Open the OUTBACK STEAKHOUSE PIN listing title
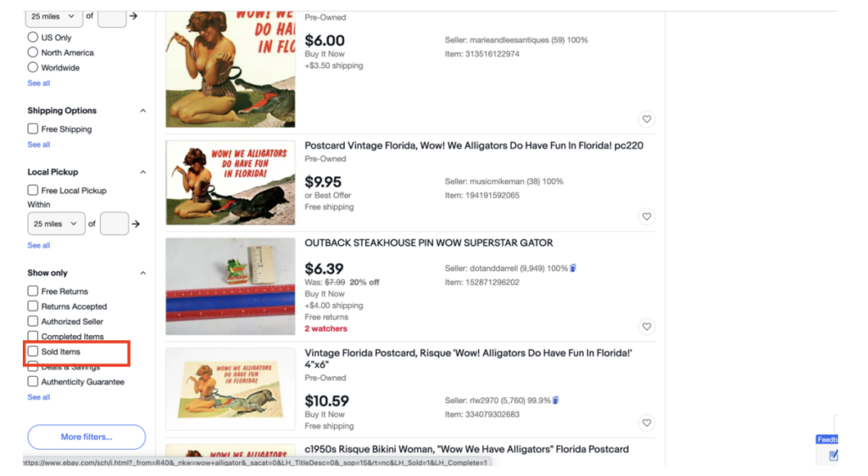The image size is (868, 476). coord(428,243)
